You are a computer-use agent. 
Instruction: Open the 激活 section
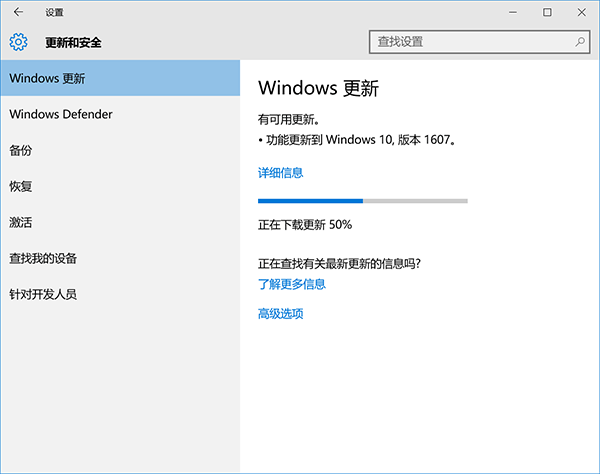(x=120, y=222)
